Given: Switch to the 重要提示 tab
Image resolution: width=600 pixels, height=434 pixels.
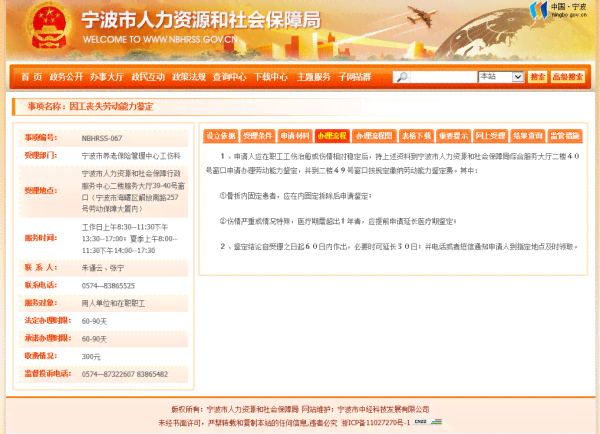Looking at the screenshot, I should (x=453, y=136).
